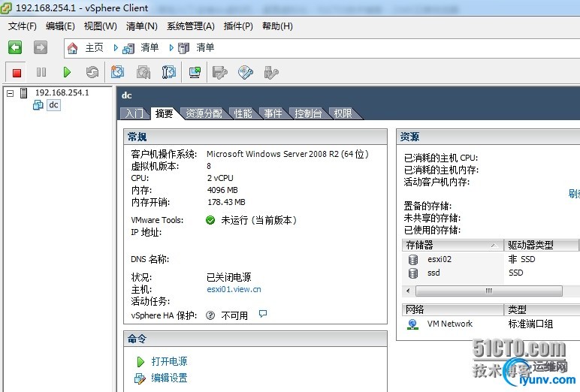Screen dimensions: 580x392
Task: Sort by the 存储器 column header
Action: tap(452, 245)
